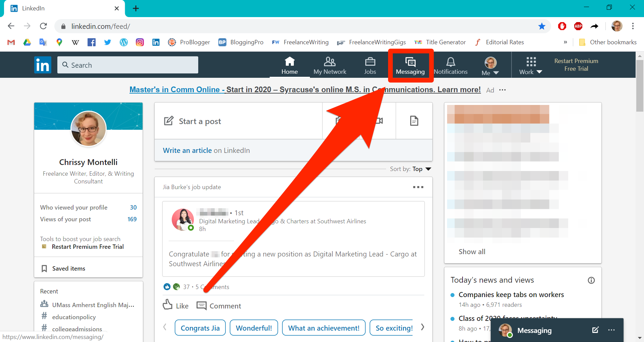Click the Write an article link
Image resolution: width=644 pixels, height=342 pixels.
click(x=187, y=151)
